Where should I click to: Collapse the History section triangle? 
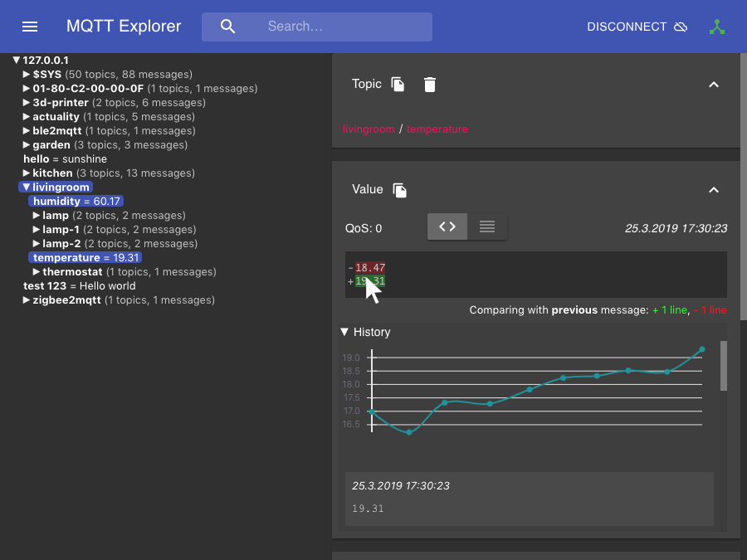tap(344, 331)
